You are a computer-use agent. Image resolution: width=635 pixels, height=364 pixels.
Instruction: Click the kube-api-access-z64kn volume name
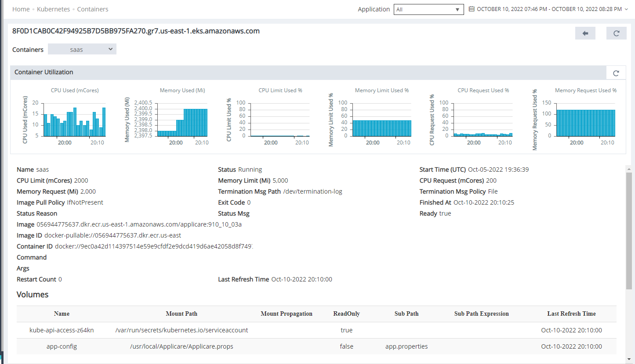(x=61, y=330)
